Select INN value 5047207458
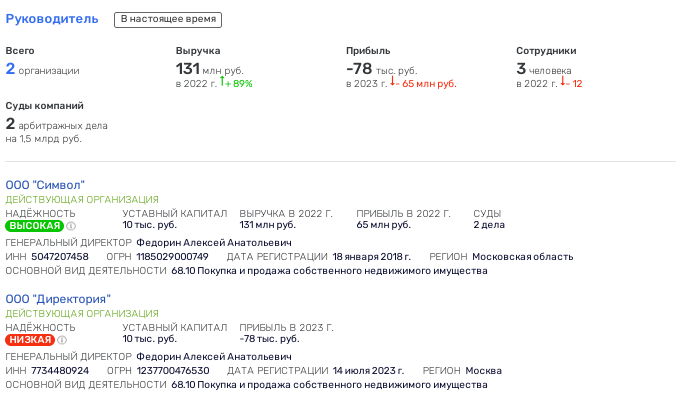The image size is (680, 413). pyautogui.click(x=60, y=257)
